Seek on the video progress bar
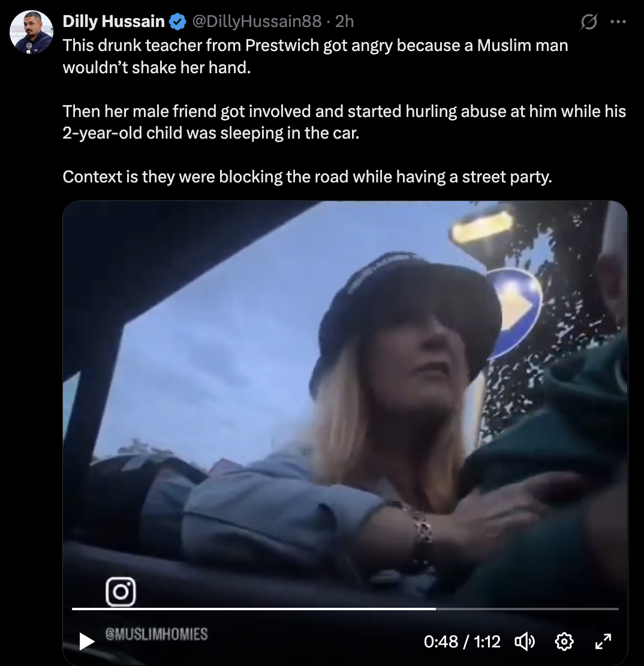Viewport: 644px width, 666px height. (x=345, y=608)
